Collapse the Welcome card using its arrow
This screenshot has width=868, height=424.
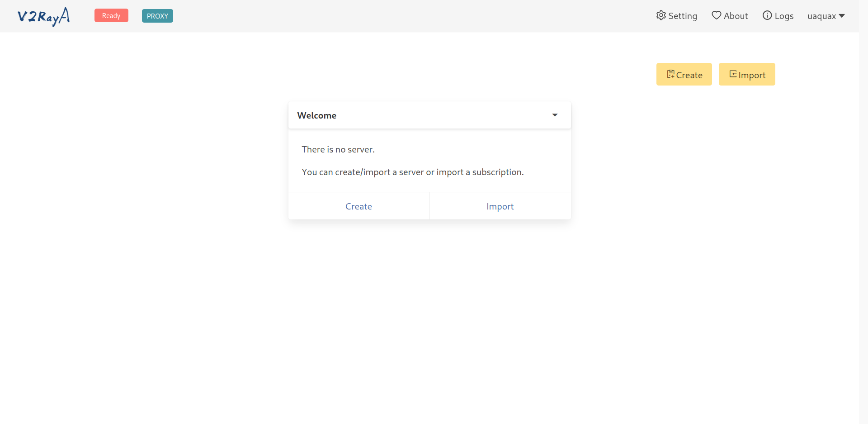(x=555, y=115)
